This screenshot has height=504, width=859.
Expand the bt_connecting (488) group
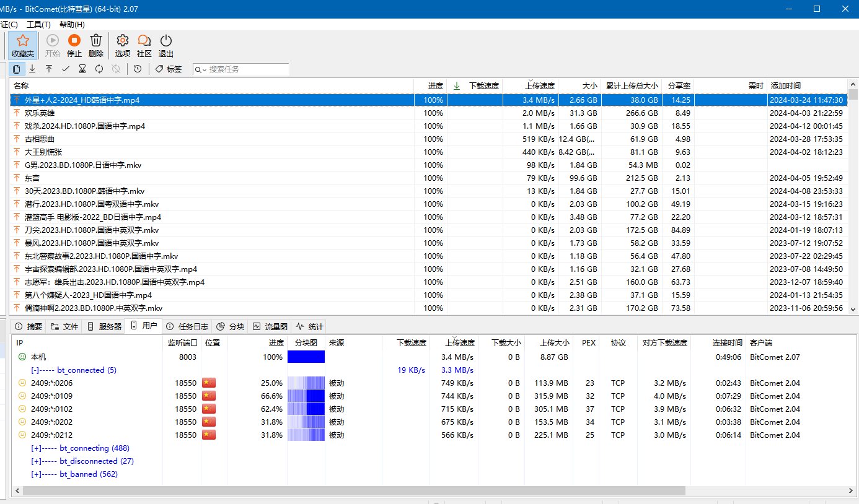(x=80, y=448)
